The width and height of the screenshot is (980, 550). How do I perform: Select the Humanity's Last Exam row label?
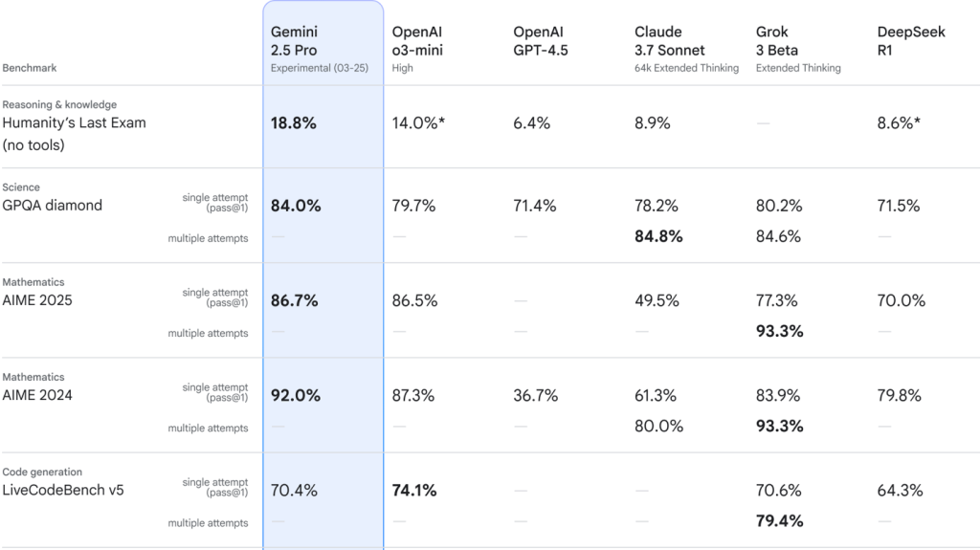[x=74, y=123]
